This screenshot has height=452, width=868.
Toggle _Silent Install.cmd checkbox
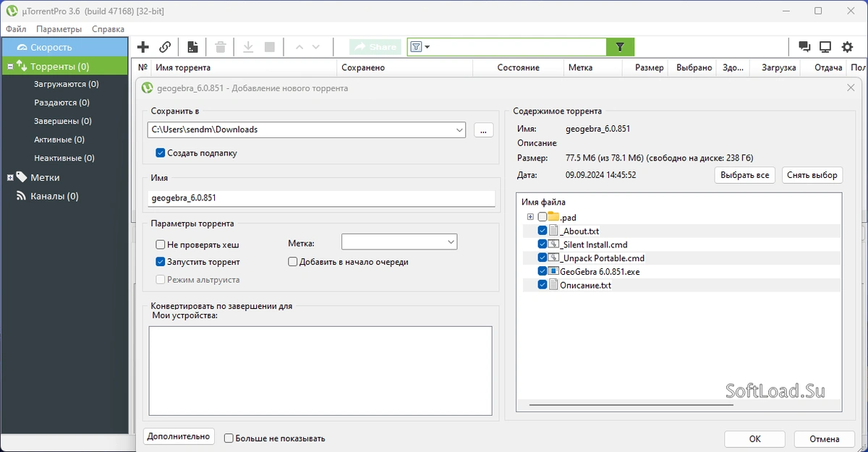tap(542, 244)
